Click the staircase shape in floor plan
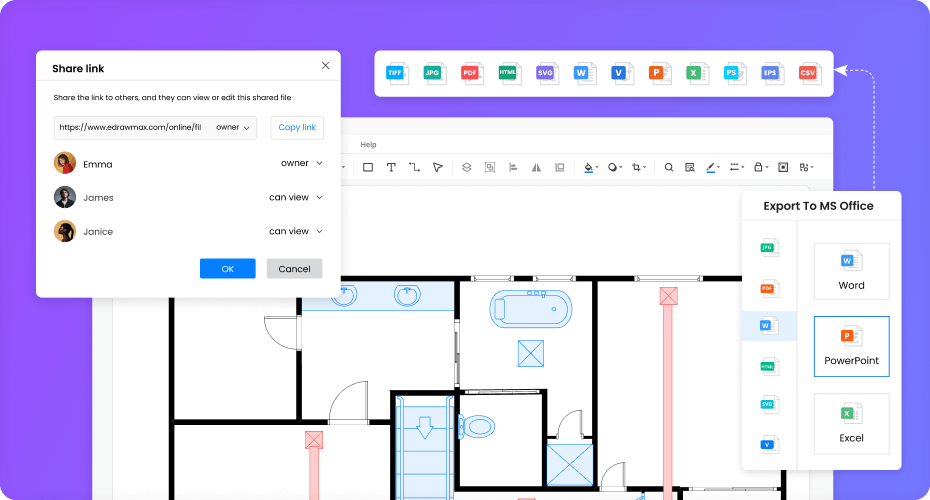930x500 pixels. (425, 450)
